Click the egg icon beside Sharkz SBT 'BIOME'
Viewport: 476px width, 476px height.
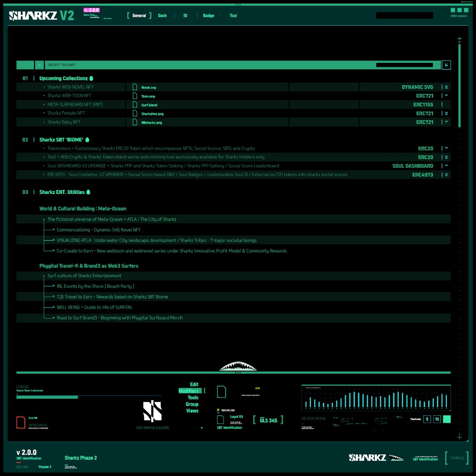coord(87,140)
